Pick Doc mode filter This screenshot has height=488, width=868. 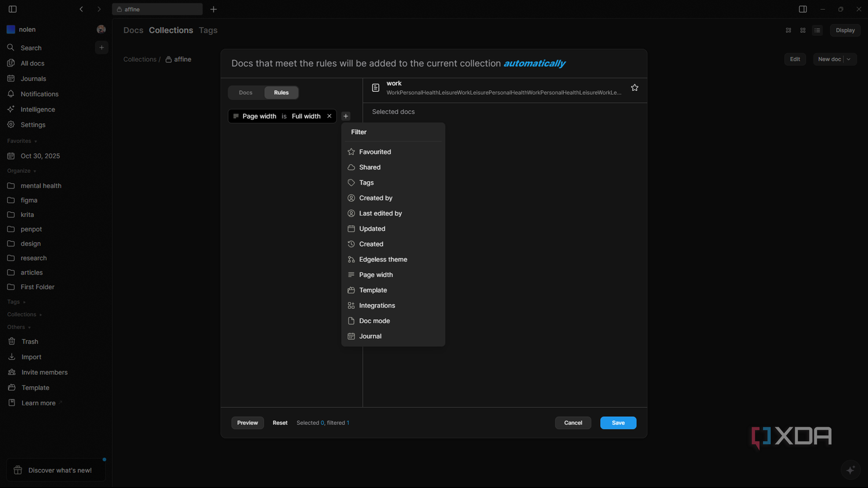tap(393, 321)
